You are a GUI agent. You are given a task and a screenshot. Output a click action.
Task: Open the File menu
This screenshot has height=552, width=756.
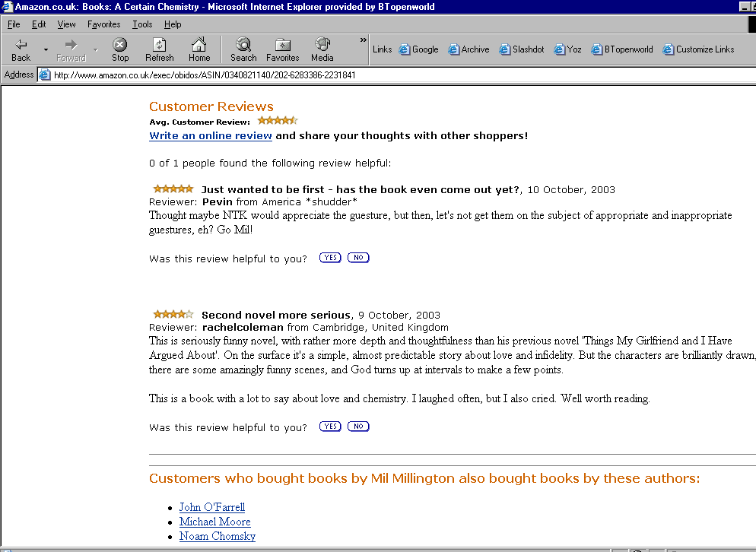pos(14,24)
